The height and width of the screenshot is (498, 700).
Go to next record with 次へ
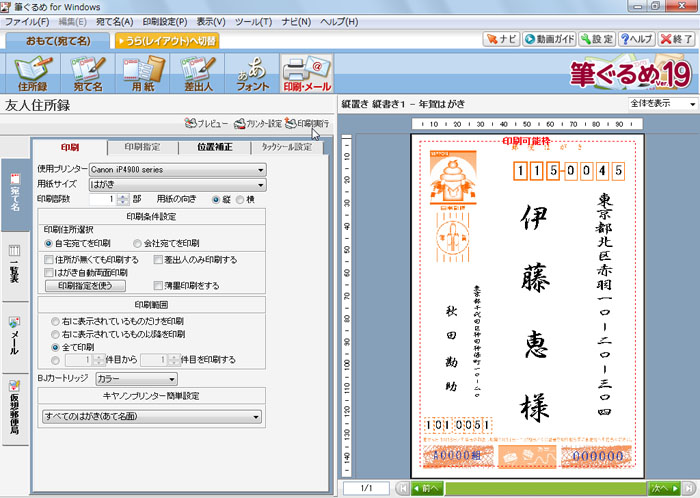coord(664,488)
